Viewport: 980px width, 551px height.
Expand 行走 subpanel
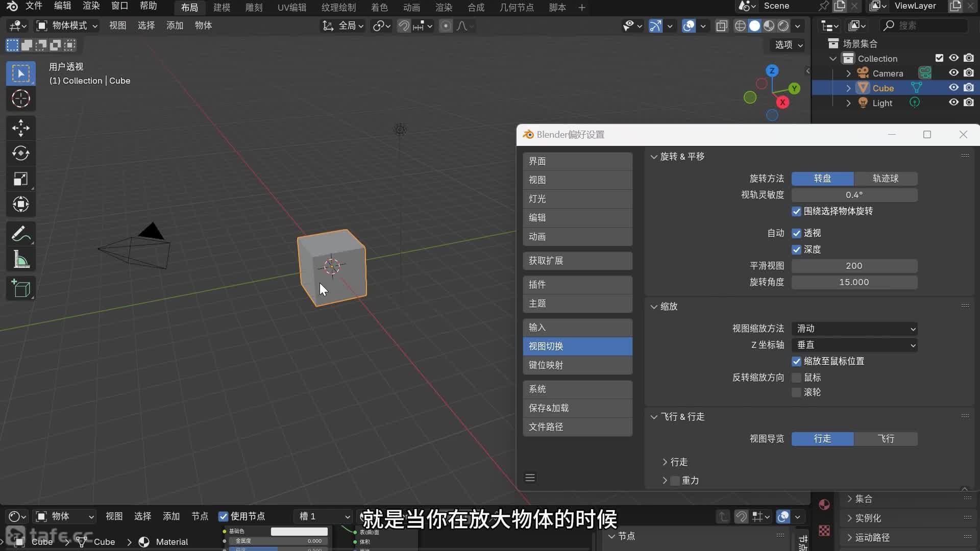665,462
